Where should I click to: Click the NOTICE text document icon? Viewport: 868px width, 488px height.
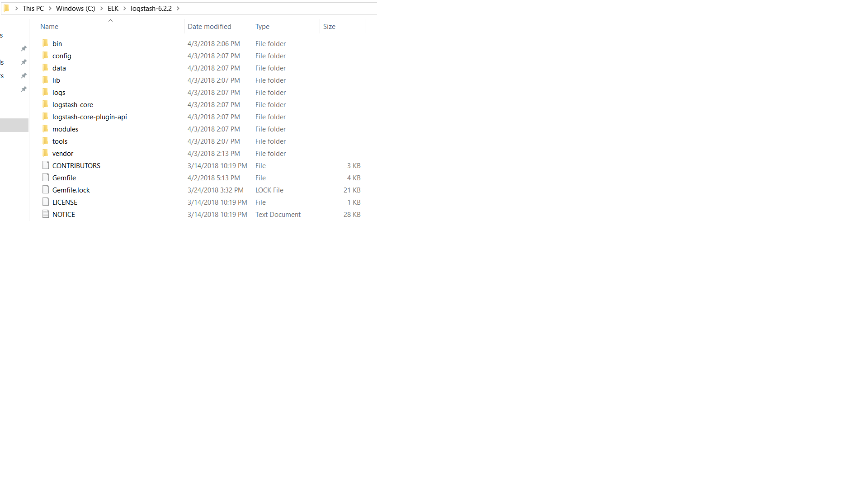point(46,214)
